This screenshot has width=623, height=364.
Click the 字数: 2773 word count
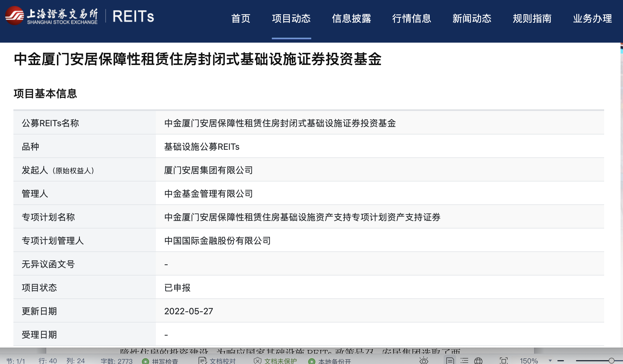tap(117, 361)
